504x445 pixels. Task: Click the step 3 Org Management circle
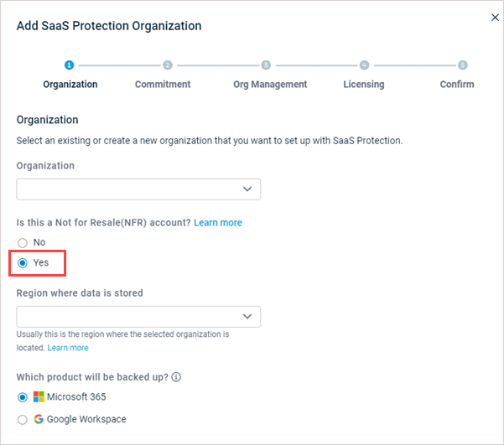tap(266, 65)
